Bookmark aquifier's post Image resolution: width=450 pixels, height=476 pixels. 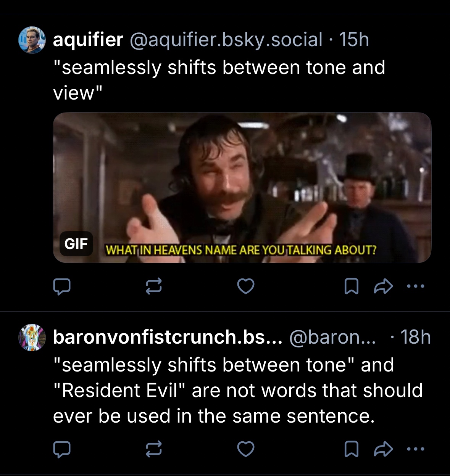351,286
